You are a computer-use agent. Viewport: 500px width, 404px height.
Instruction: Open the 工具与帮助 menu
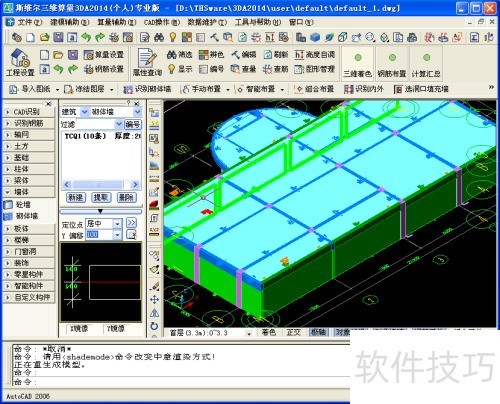coord(258,22)
